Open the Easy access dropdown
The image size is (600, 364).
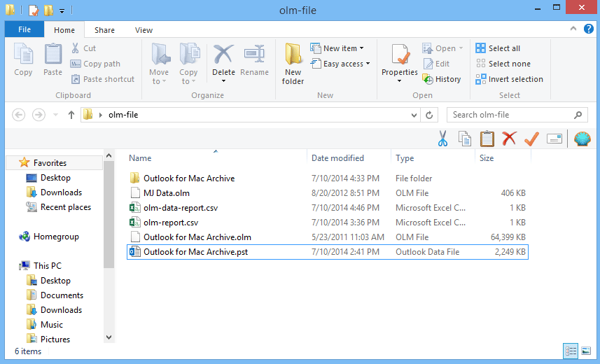coord(340,64)
